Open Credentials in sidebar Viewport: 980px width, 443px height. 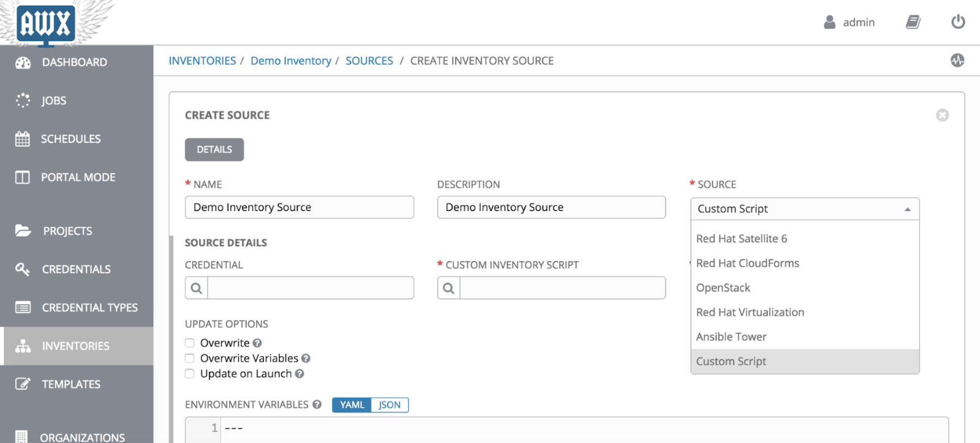point(77,269)
